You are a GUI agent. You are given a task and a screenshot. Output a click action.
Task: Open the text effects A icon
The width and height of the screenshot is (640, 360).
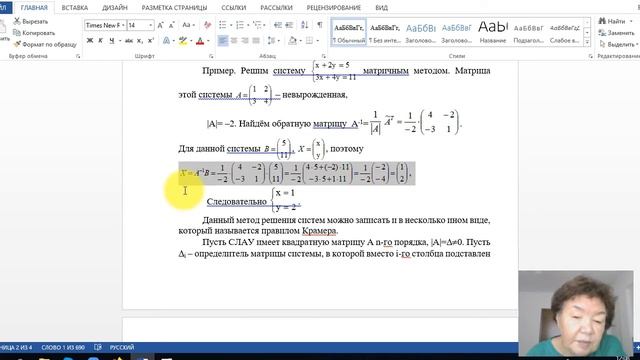point(167,40)
